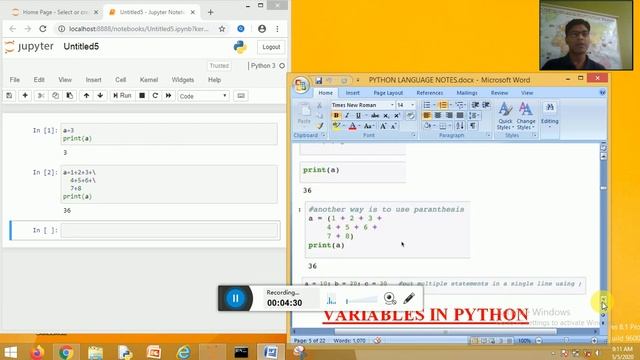
Task: Open the Change Case Aa dropdown
Action: pyautogui.click(x=368, y=126)
